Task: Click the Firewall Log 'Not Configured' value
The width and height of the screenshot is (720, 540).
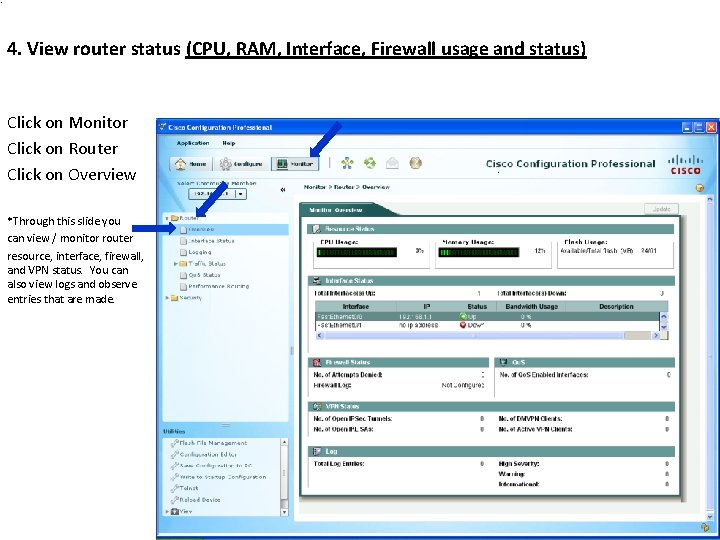Action: pyautogui.click(x=463, y=385)
